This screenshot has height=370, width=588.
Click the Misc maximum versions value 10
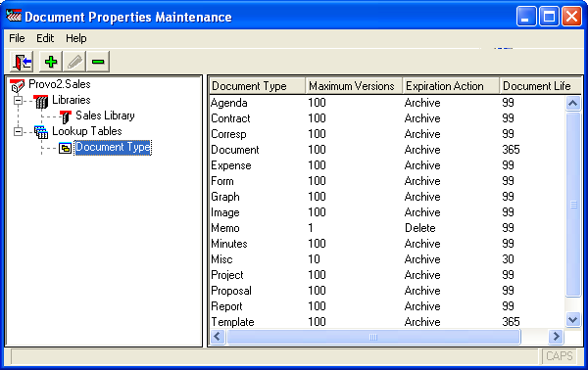(x=314, y=259)
